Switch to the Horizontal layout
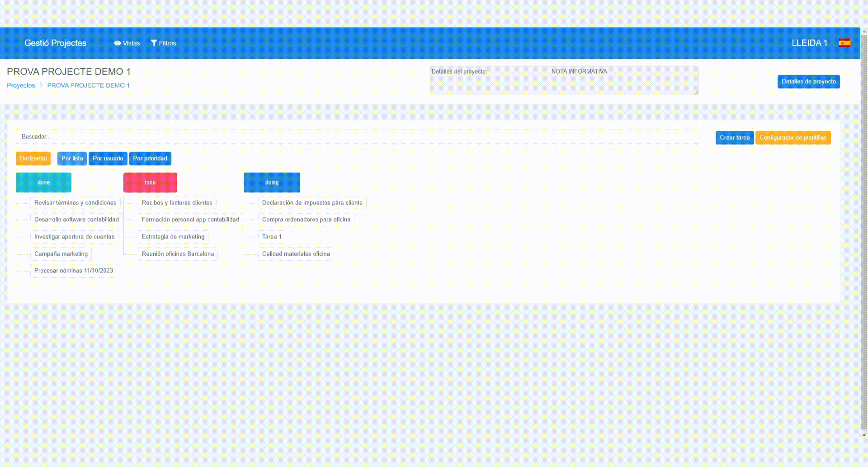 [33, 158]
